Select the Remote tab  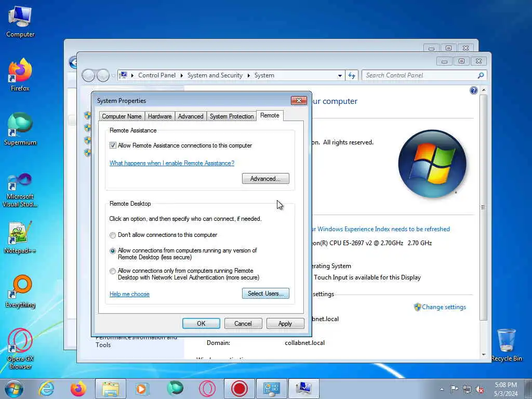pyautogui.click(x=270, y=115)
